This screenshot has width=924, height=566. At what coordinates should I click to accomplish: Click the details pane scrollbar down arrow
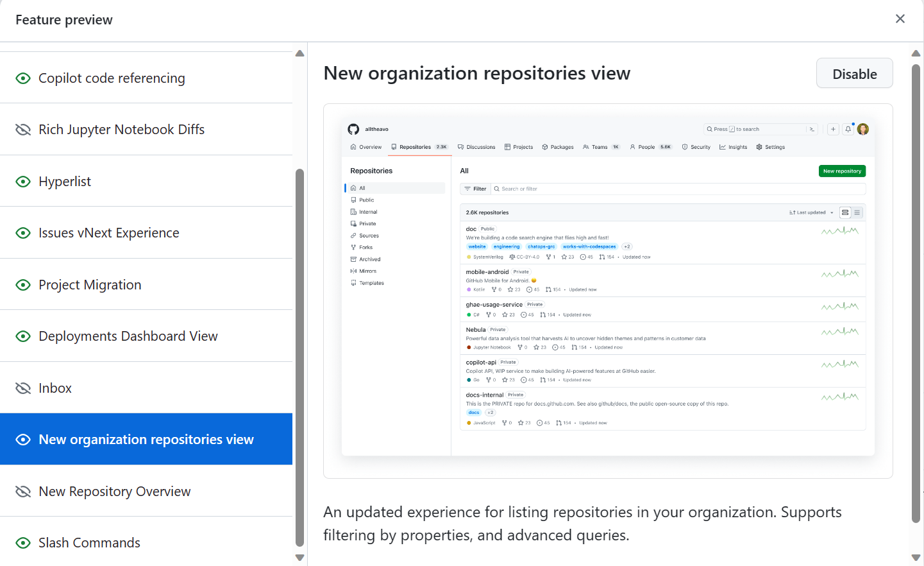(x=916, y=558)
